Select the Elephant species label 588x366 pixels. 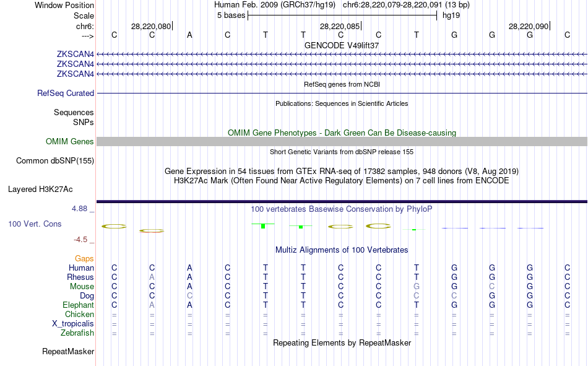pyautogui.click(x=78, y=305)
